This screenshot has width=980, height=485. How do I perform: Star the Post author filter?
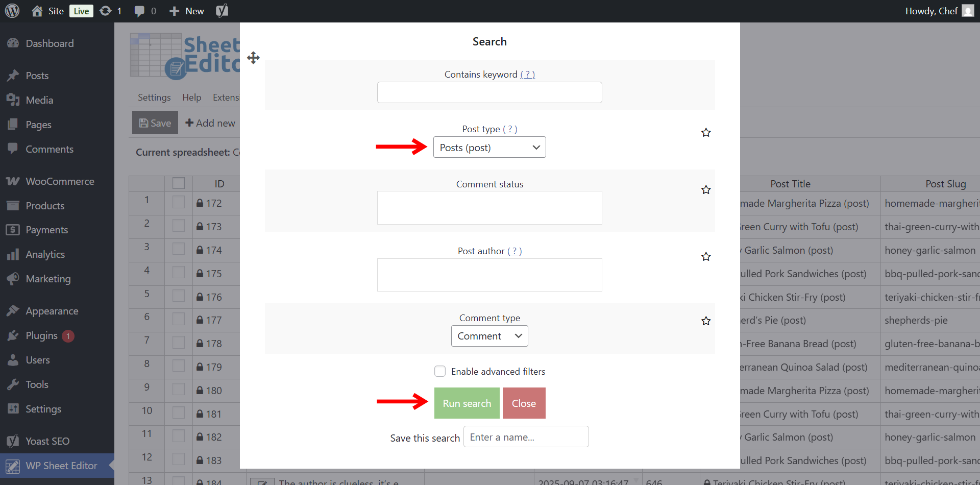(706, 257)
